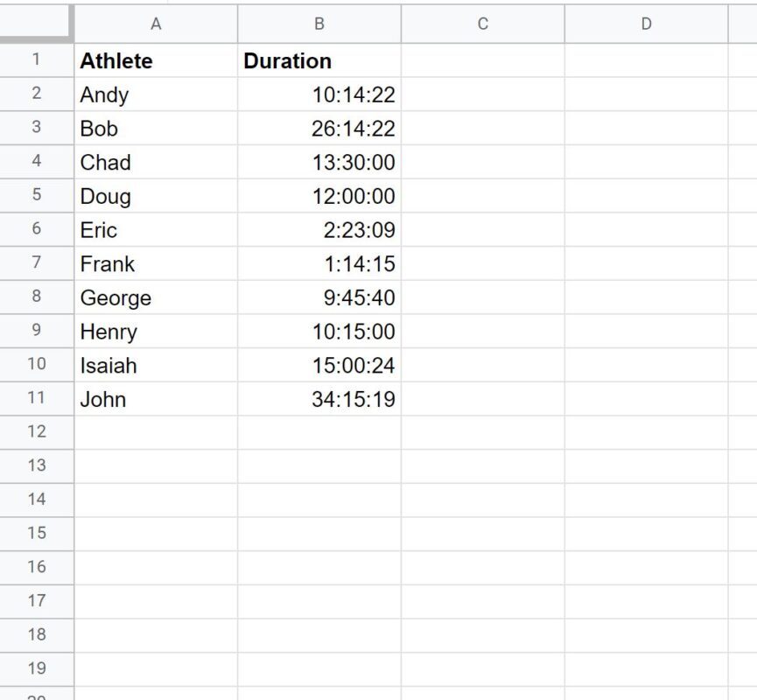Click the Athlete header cell
This screenshot has width=757, height=700.
pyautogui.click(x=156, y=61)
